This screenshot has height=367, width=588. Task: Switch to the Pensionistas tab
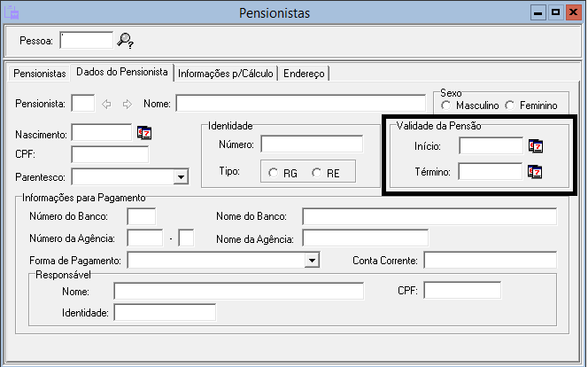coord(41,73)
